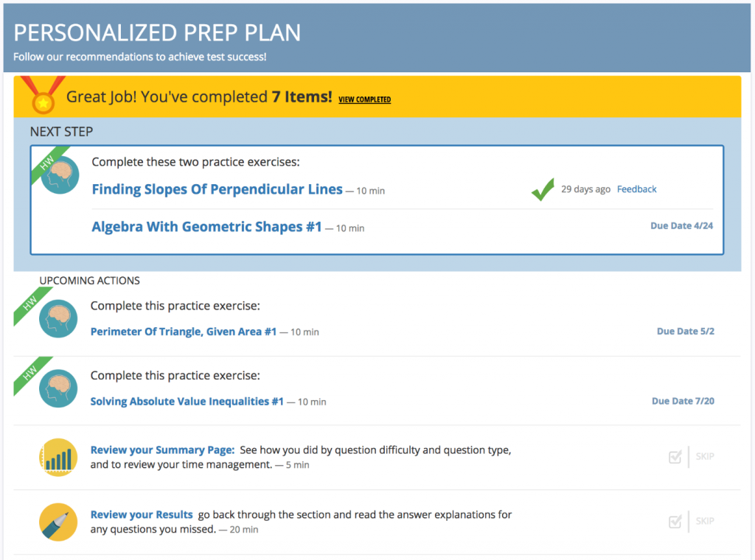Viewport: 755px width, 560px height.
Task: Check the skip box for Review your Results
Action: pyautogui.click(x=675, y=521)
